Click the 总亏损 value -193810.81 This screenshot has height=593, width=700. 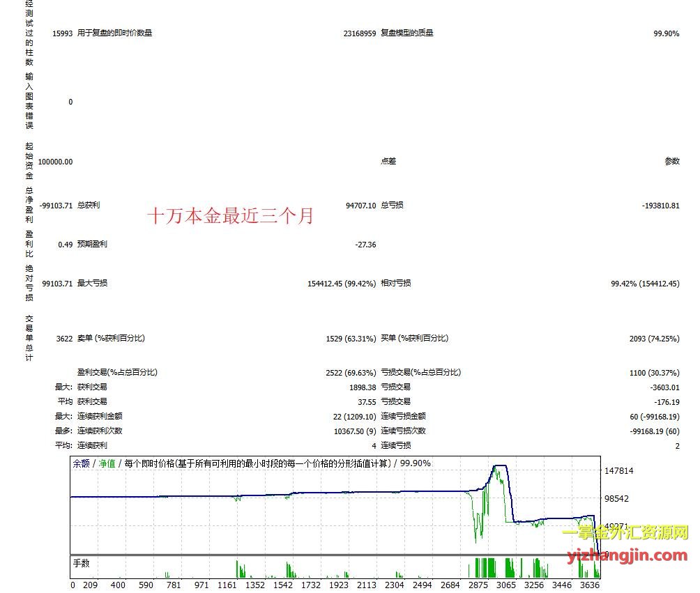point(660,206)
